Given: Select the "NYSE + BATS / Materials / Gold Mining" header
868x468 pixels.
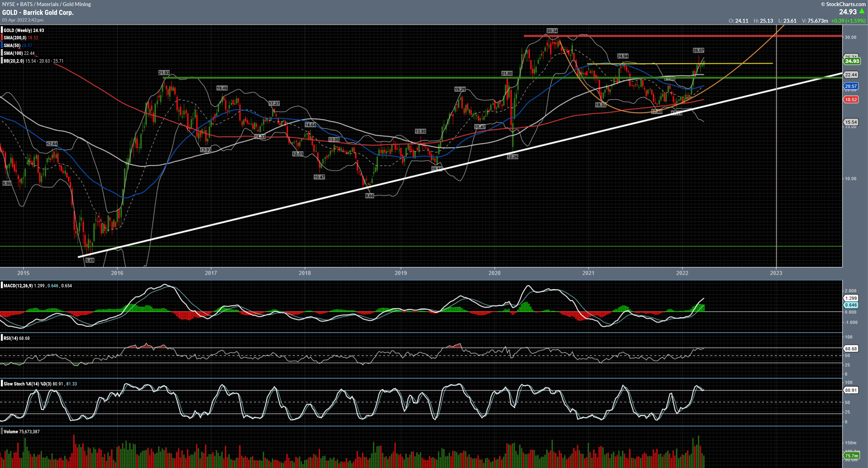Looking at the screenshot, I should click(46, 4).
